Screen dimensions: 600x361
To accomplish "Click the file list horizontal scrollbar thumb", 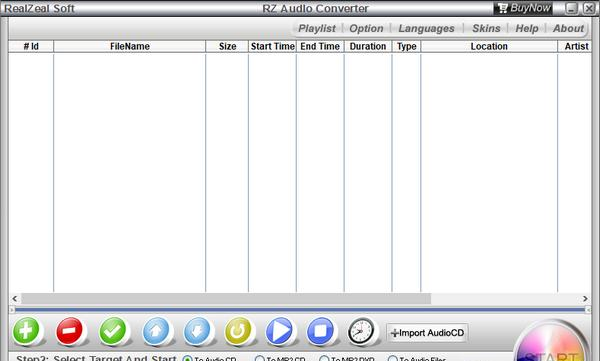I will pyautogui.click(x=226, y=299).
